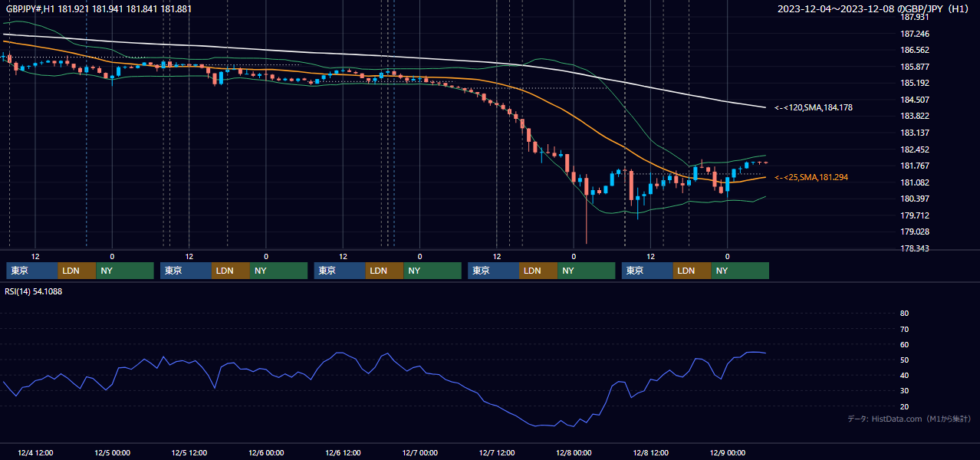This screenshot has width=980, height=460.
Task: Select the 12/5 12:00 date axis label
Action: [189, 453]
